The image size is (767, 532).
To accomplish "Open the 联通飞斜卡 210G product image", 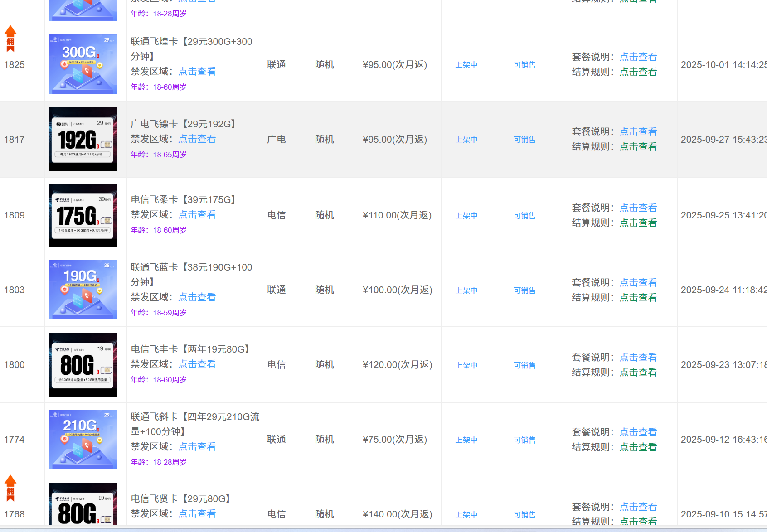I will coord(83,440).
